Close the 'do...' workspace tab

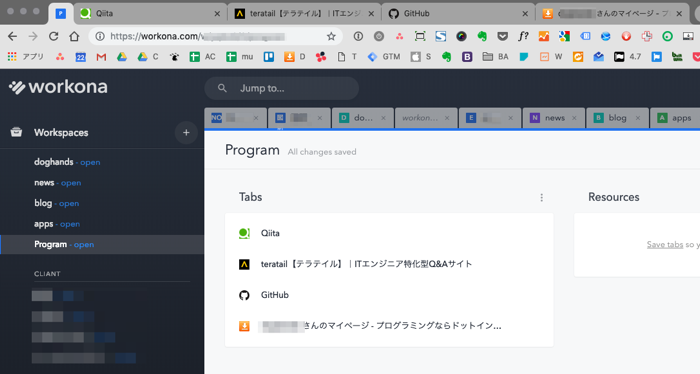[x=383, y=118]
